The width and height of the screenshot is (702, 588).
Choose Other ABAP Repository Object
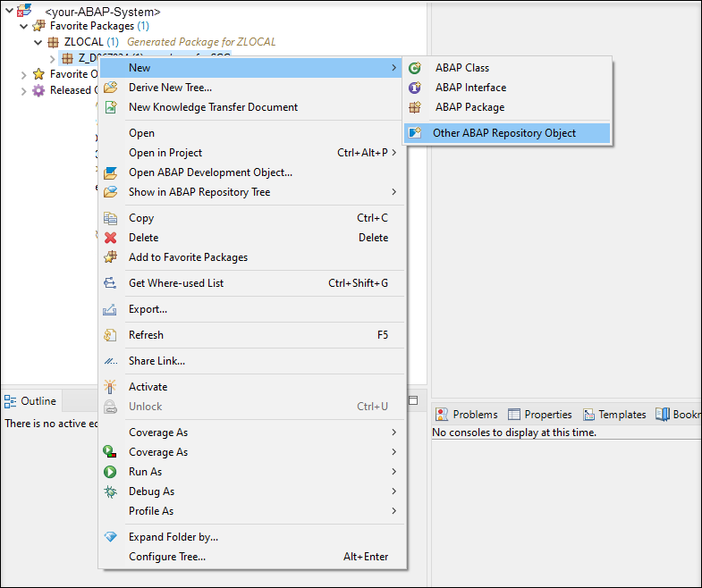click(x=507, y=133)
